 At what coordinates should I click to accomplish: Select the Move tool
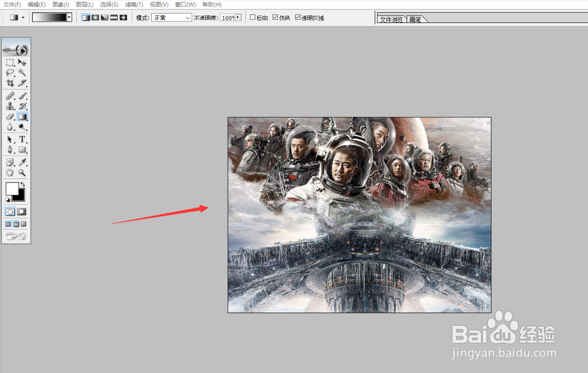coord(22,63)
